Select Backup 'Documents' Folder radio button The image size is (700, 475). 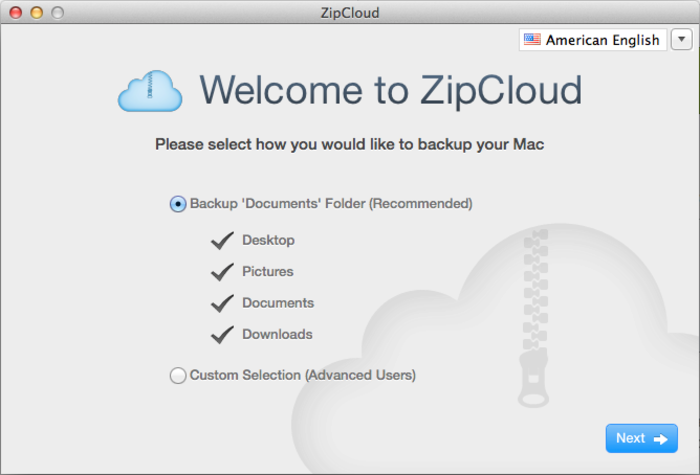click(x=178, y=204)
